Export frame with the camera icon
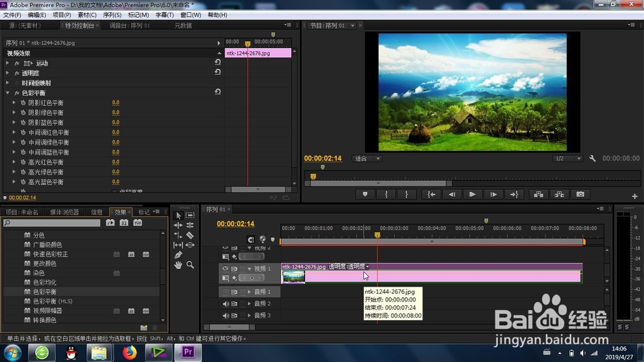This screenshot has width=644, height=362. coord(580,195)
